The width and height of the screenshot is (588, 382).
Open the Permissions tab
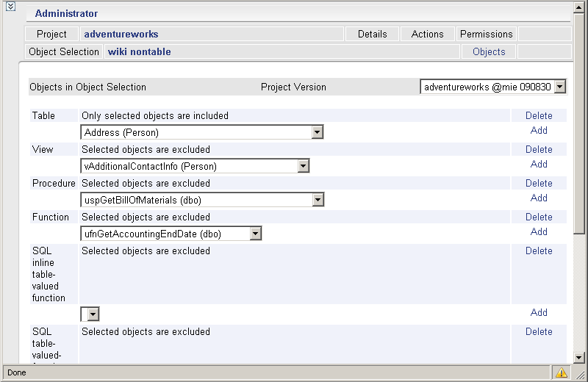pyautogui.click(x=486, y=34)
